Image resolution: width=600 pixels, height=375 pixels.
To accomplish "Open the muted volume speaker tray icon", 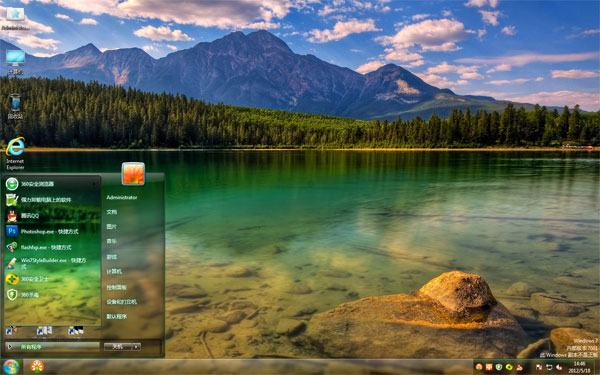I will (x=559, y=367).
